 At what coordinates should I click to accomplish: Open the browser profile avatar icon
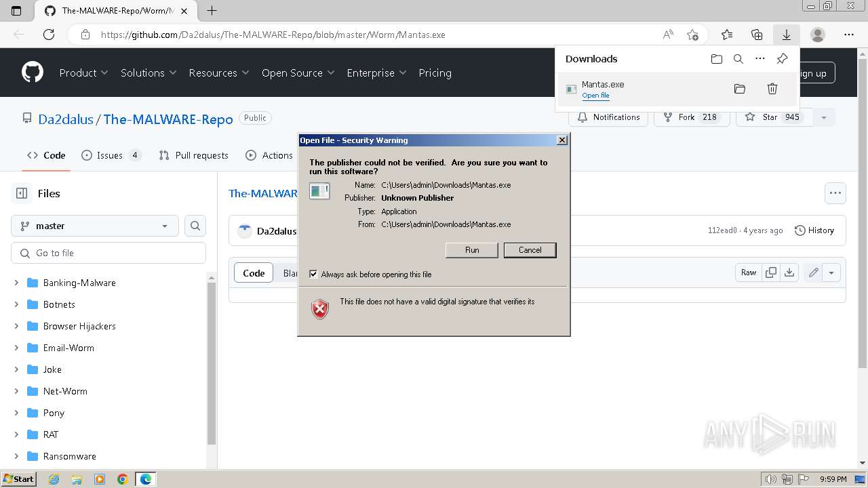pos(818,35)
